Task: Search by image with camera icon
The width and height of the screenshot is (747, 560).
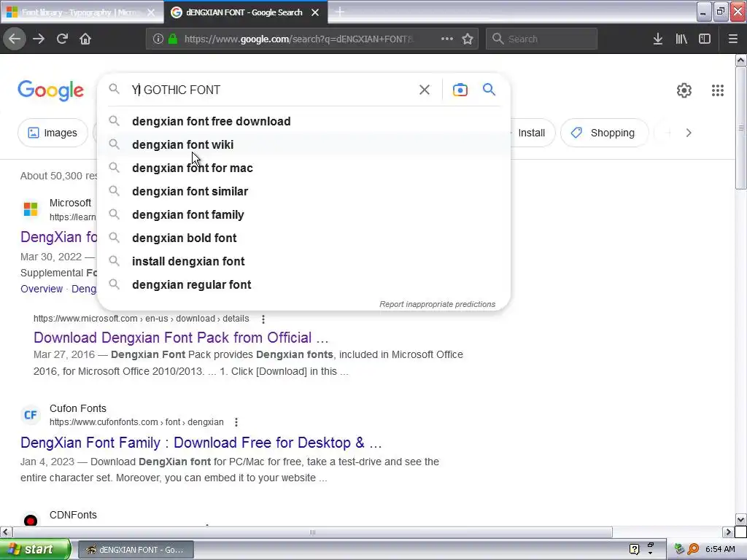Action: point(460,90)
